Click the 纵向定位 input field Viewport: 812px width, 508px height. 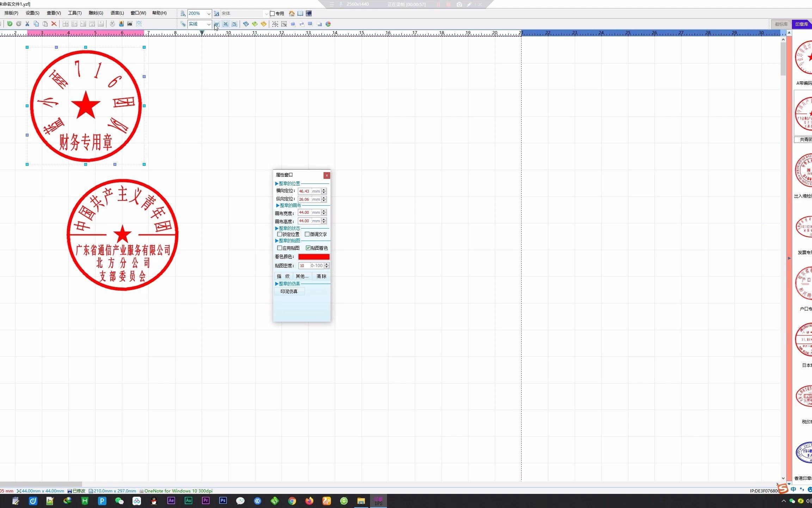pyautogui.click(x=304, y=199)
